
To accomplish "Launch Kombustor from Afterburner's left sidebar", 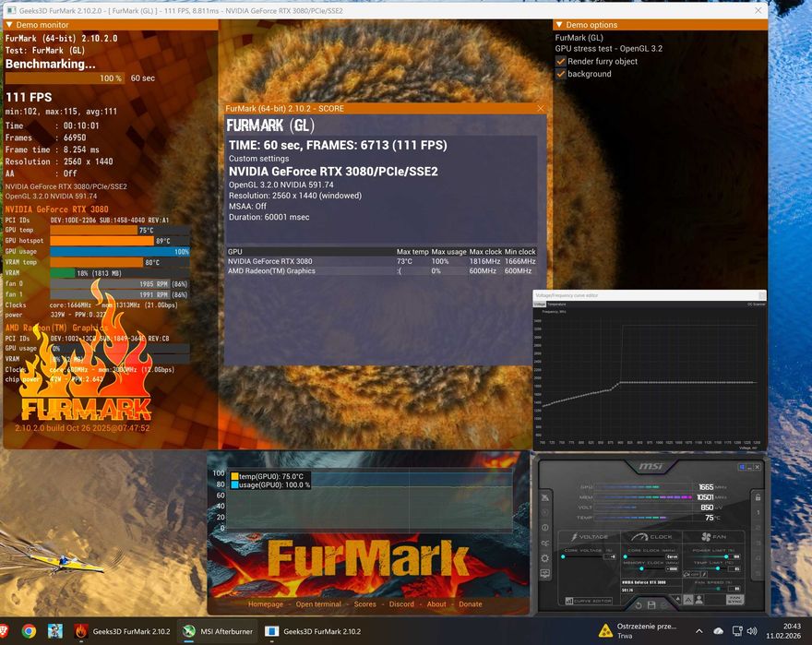I will pyautogui.click(x=545, y=512).
